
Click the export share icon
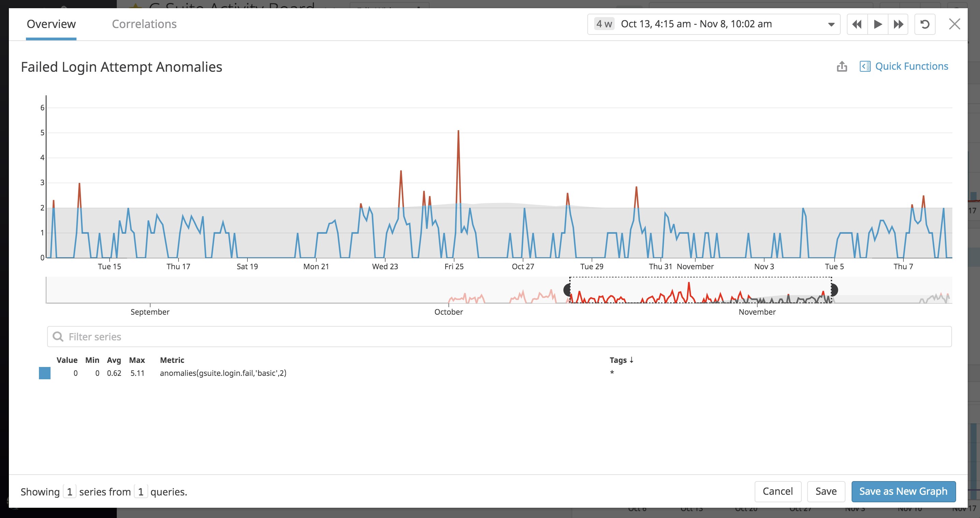(x=842, y=67)
